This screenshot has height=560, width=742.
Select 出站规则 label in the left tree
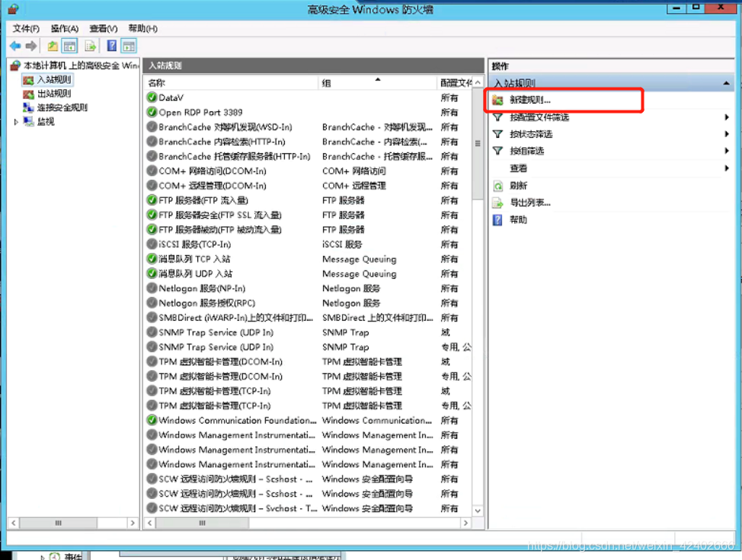54,94
